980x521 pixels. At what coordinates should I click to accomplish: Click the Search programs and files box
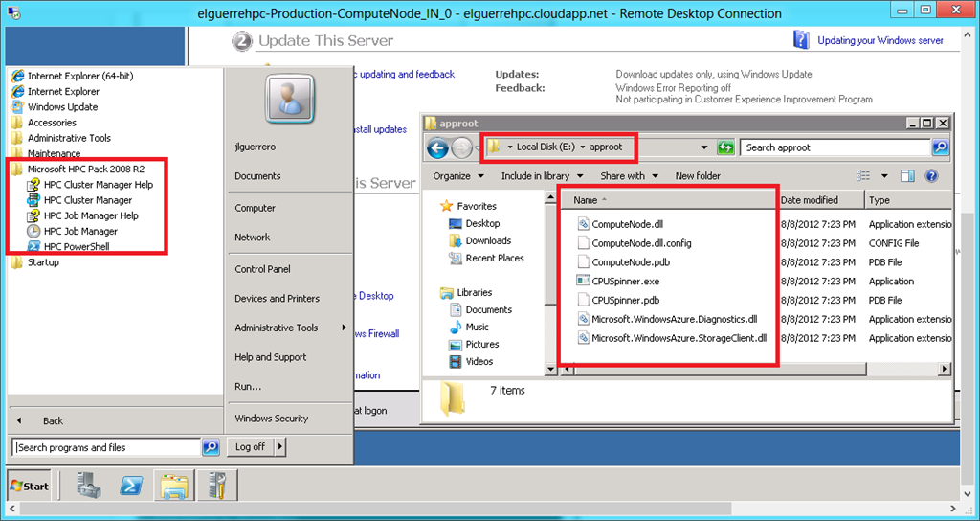[105, 447]
